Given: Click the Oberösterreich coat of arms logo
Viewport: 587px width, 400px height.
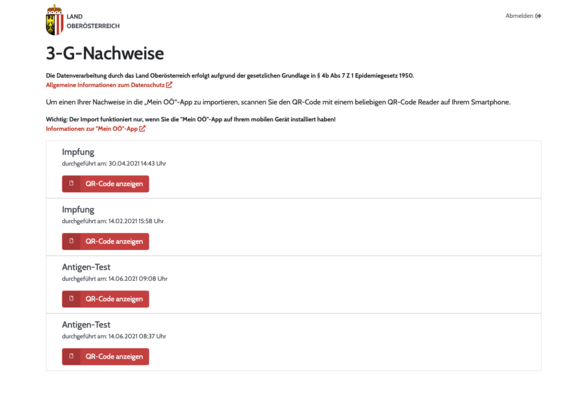Looking at the screenshot, I should [x=55, y=20].
